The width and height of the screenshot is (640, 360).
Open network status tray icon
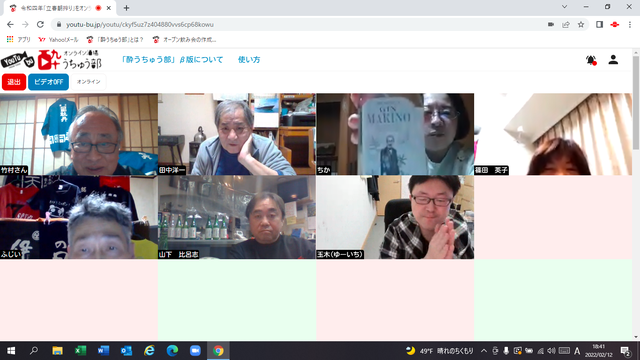pyautogui.click(x=540, y=351)
